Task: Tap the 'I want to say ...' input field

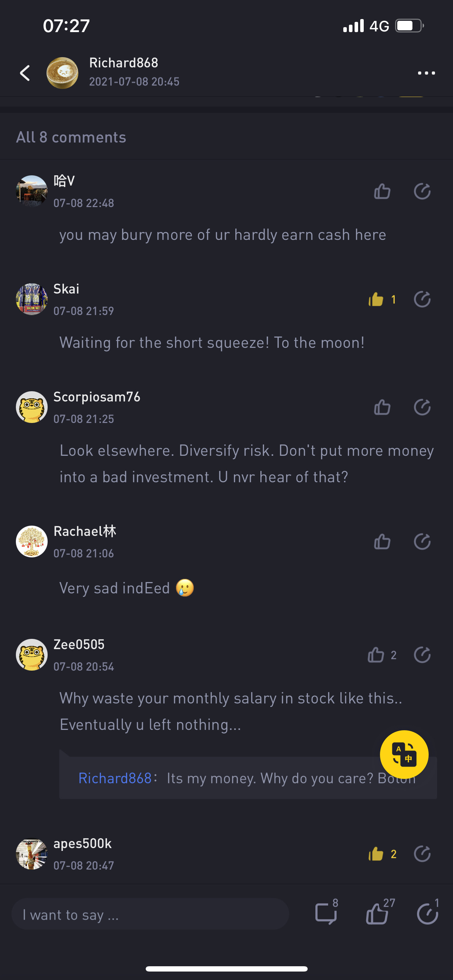Action: tap(150, 914)
